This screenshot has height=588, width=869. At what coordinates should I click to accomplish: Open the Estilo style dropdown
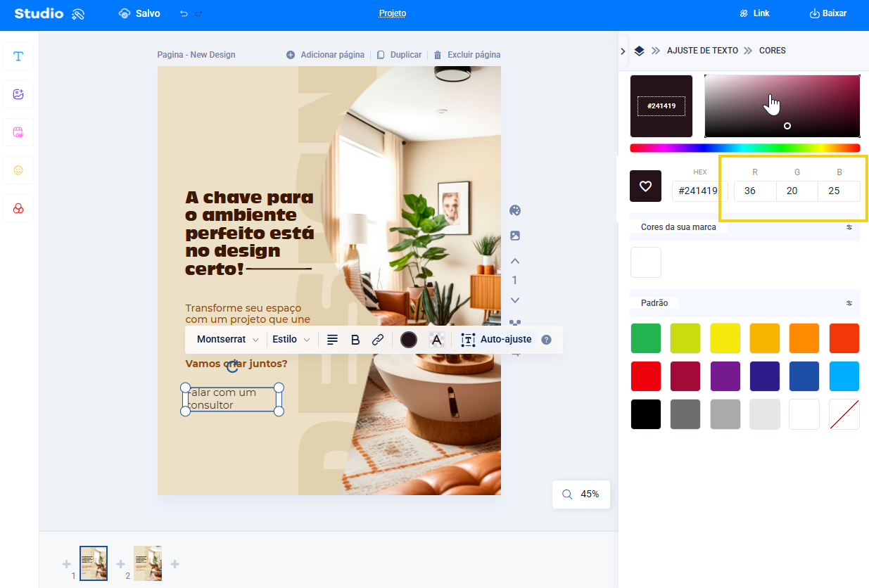[x=291, y=340]
